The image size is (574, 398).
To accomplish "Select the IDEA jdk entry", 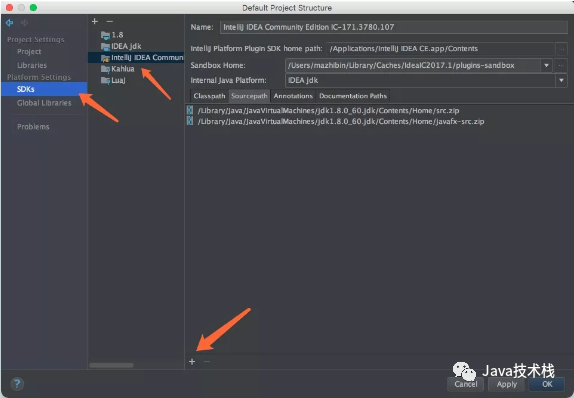I will [126, 46].
